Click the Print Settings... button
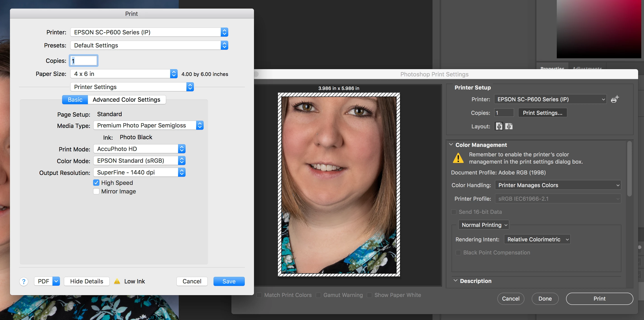This screenshot has height=320, width=644. tap(543, 113)
